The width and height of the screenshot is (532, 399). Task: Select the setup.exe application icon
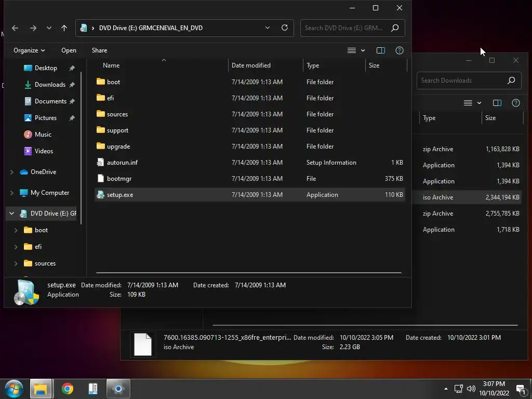pos(100,195)
